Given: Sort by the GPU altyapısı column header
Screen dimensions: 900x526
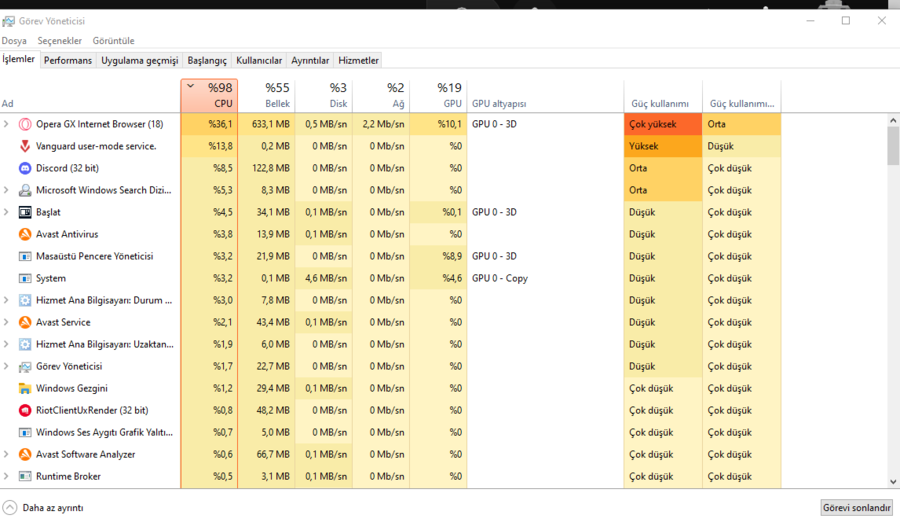Looking at the screenshot, I should click(545, 95).
